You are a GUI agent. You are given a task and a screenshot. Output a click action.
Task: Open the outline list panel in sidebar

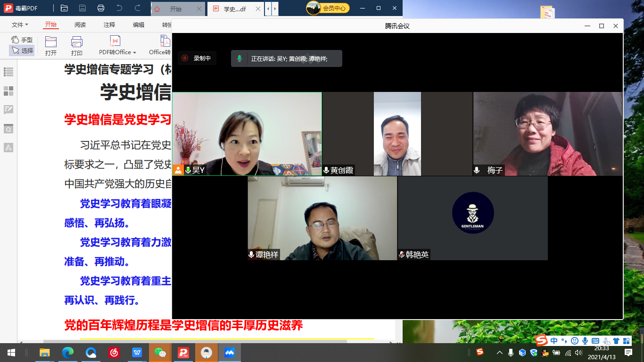coord(8,72)
